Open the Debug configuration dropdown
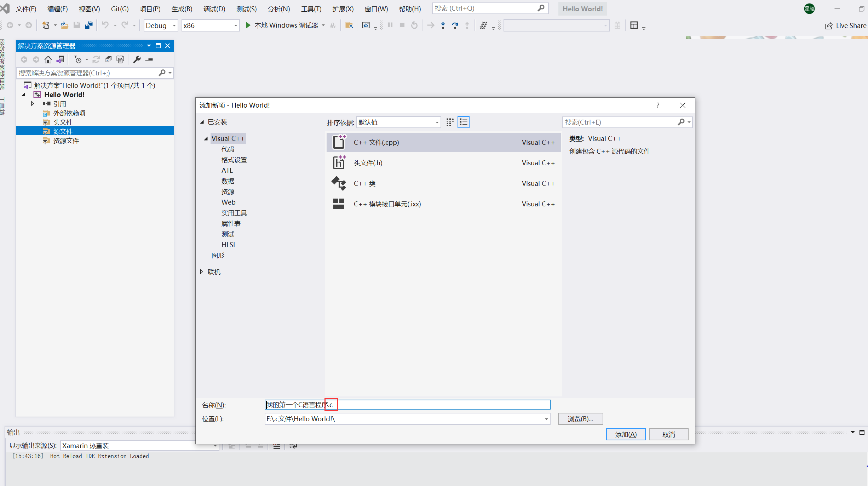Viewport: 868px width, 486px height. point(161,25)
